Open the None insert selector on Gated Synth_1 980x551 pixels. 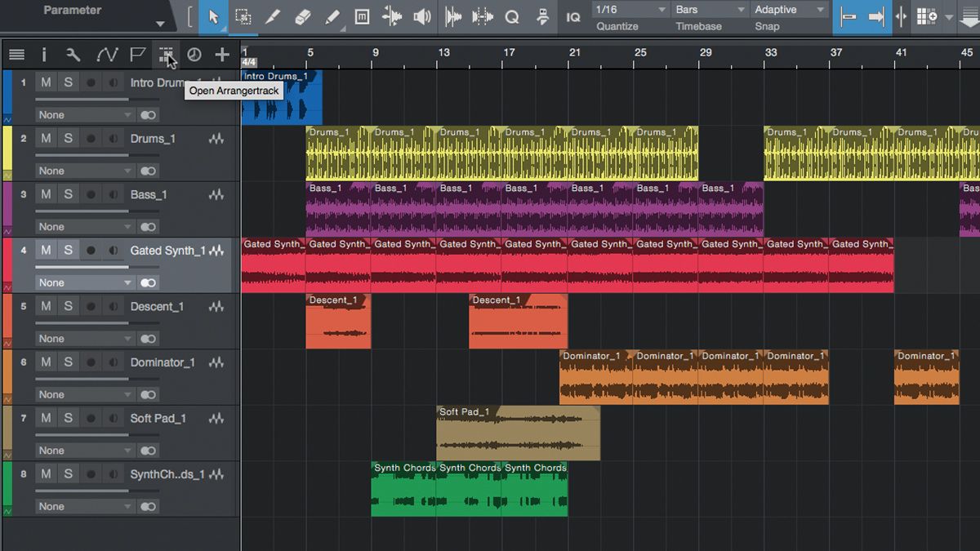83,282
